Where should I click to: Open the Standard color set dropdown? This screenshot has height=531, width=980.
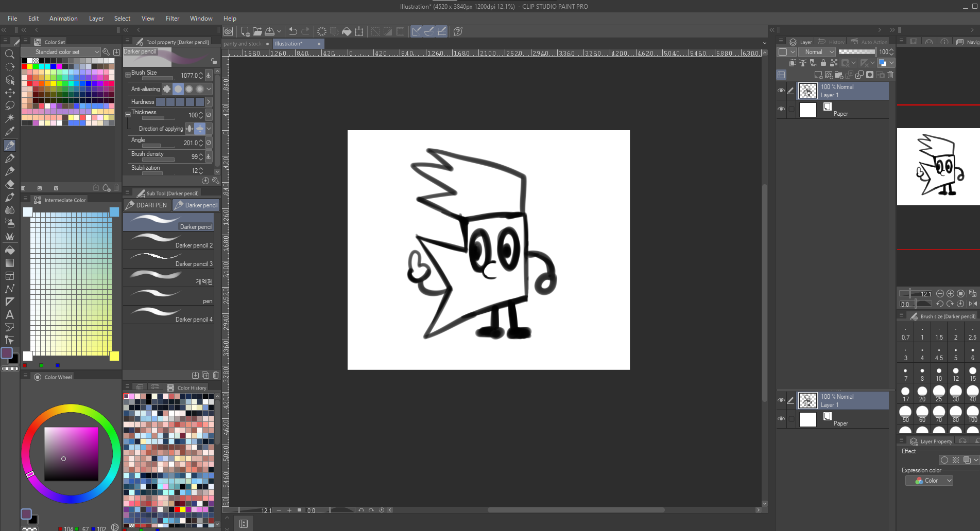(61, 52)
